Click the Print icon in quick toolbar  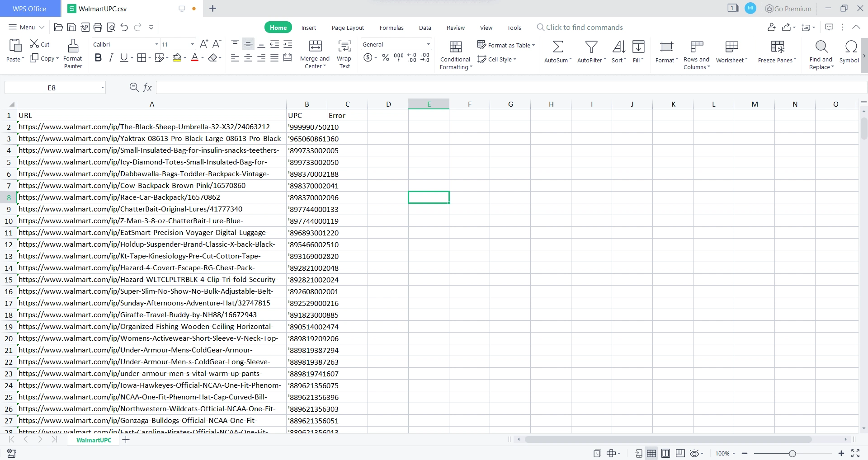point(98,27)
